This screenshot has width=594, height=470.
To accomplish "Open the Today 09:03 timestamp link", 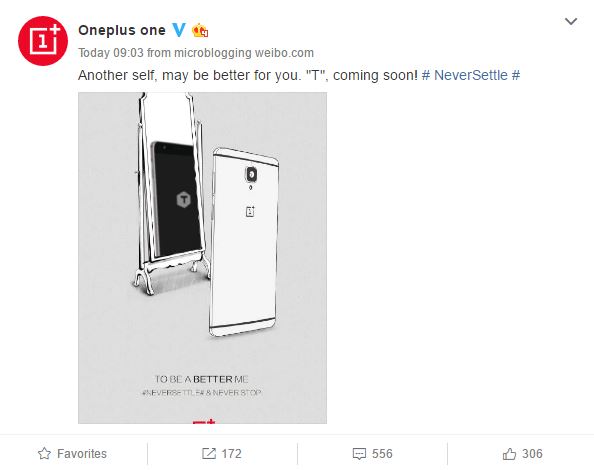I will point(111,53).
